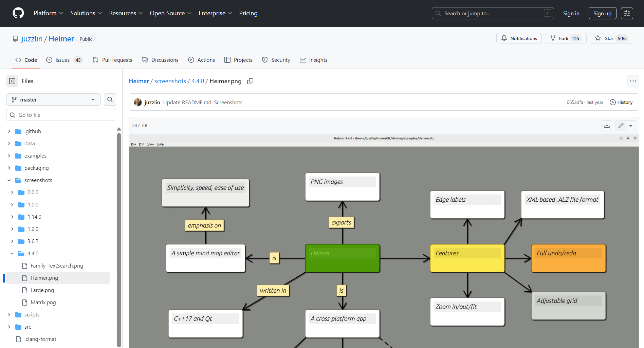Open the search files magnifier button

click(x=110, y=99)
